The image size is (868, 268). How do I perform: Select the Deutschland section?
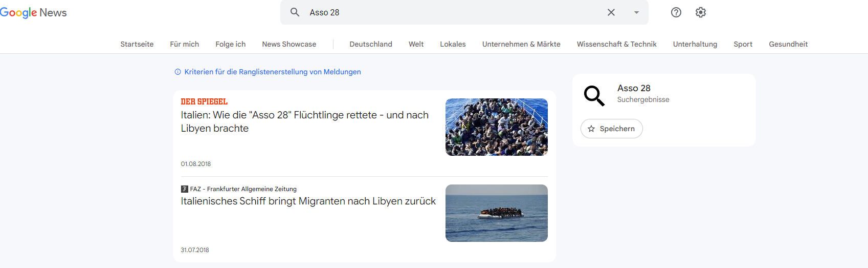(371, 44)
